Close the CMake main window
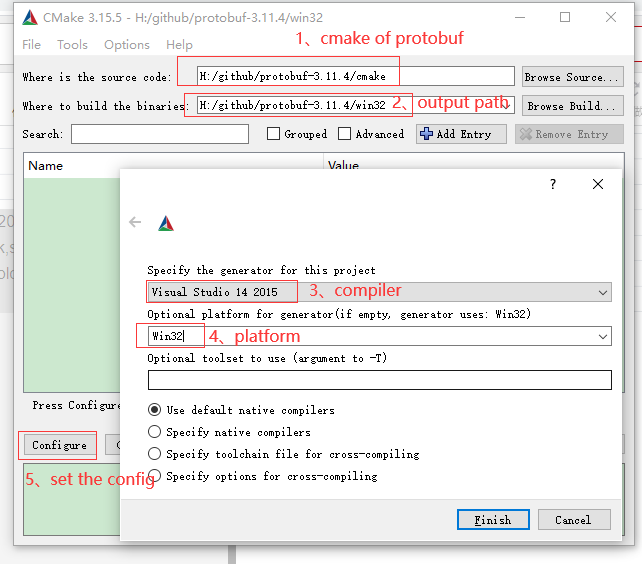The height and width of the screenshot is (564, 642). coord(611,17)
